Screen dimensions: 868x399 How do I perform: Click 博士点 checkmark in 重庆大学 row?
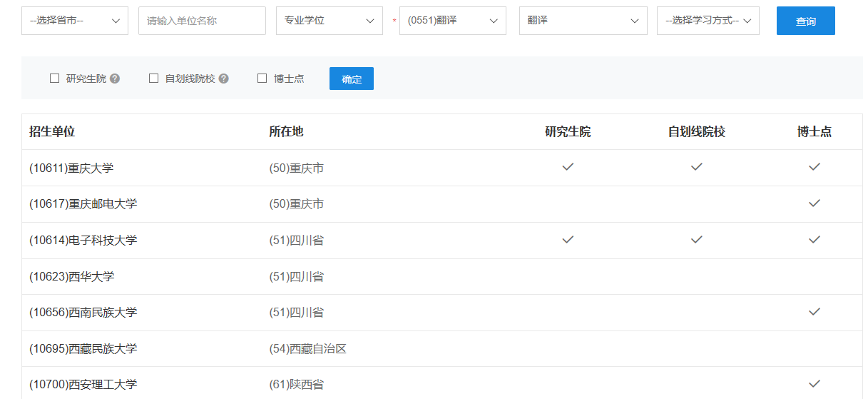(x=815, y=167)
